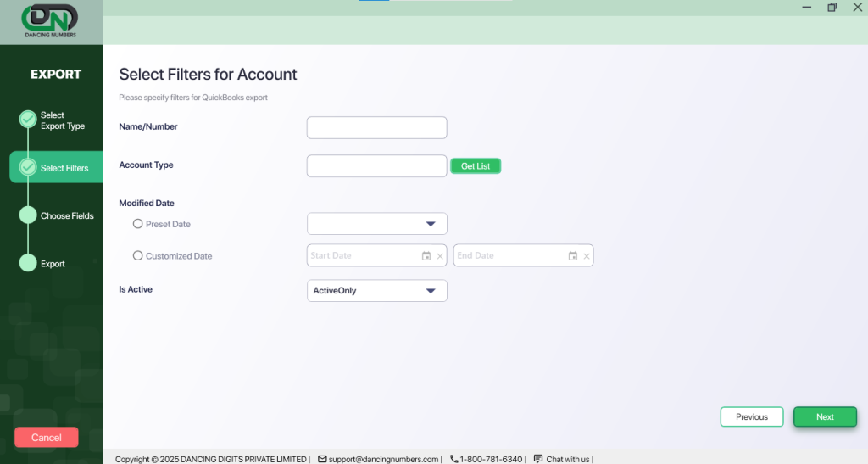868x464 pixels.
Task: Click the Next button
Action: [825, 417]
